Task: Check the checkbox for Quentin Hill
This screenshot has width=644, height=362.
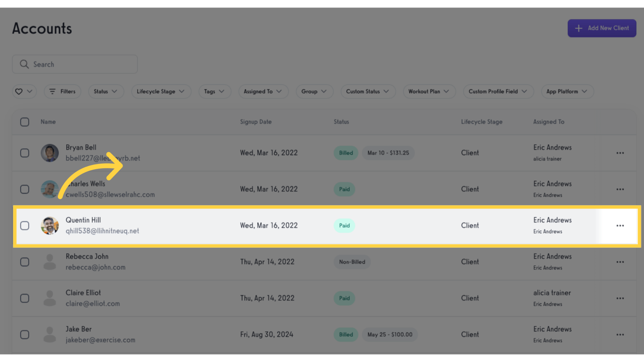Action: [x=25, y=225]
